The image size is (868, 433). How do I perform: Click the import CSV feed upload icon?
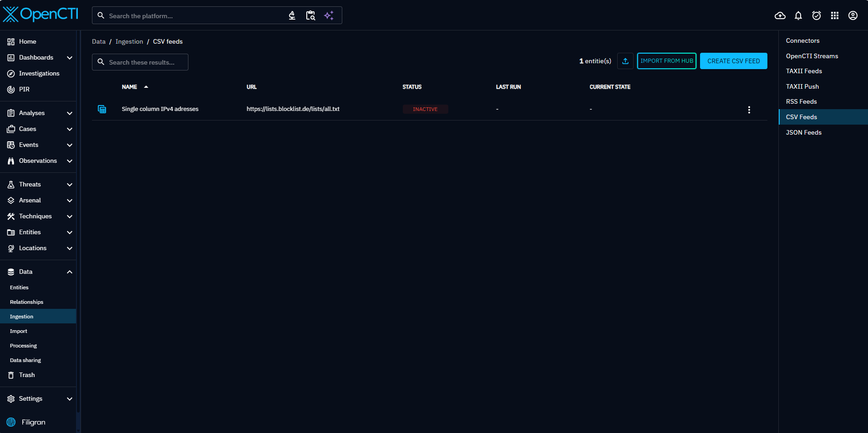pyautogui.click(x=625, y=61)
